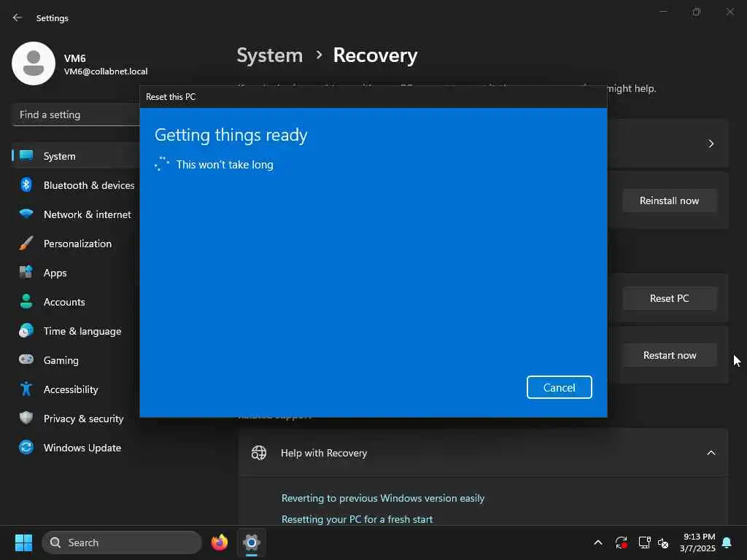This screenshot has width=747, height=560.
Task: Click the Windows Update sync icon
Action: click(x=26, y=447)
